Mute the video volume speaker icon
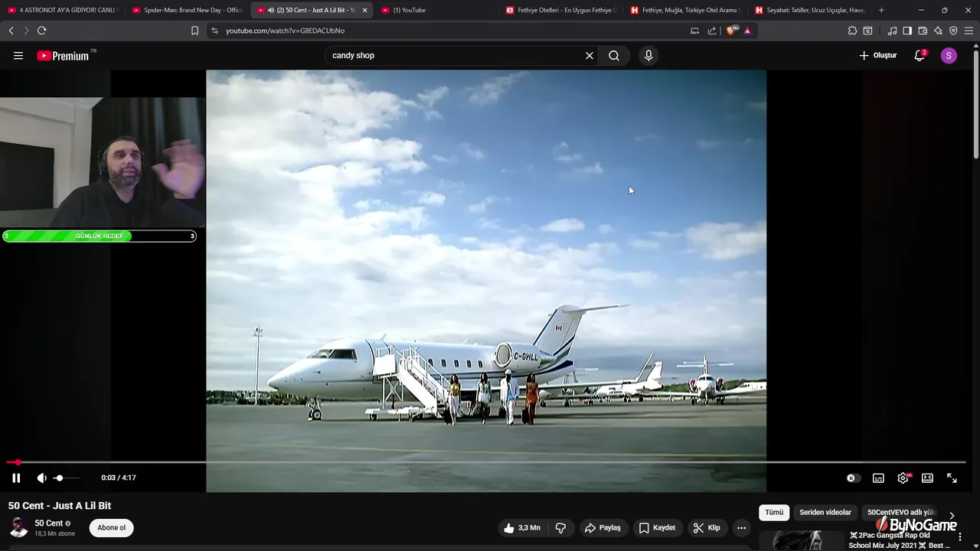Image resolution: width=980 pixels, height=551 pixels. 42,478
